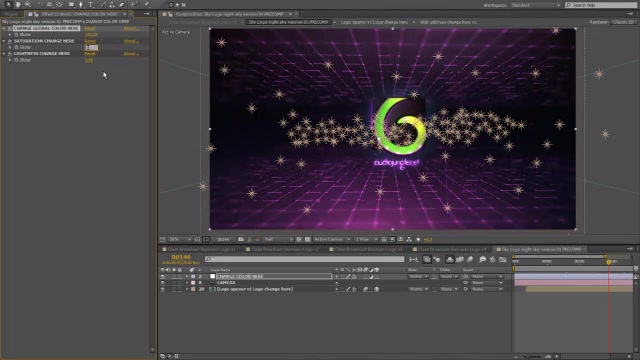Toggle visibility of the CAMERA layer

[163, 282]
